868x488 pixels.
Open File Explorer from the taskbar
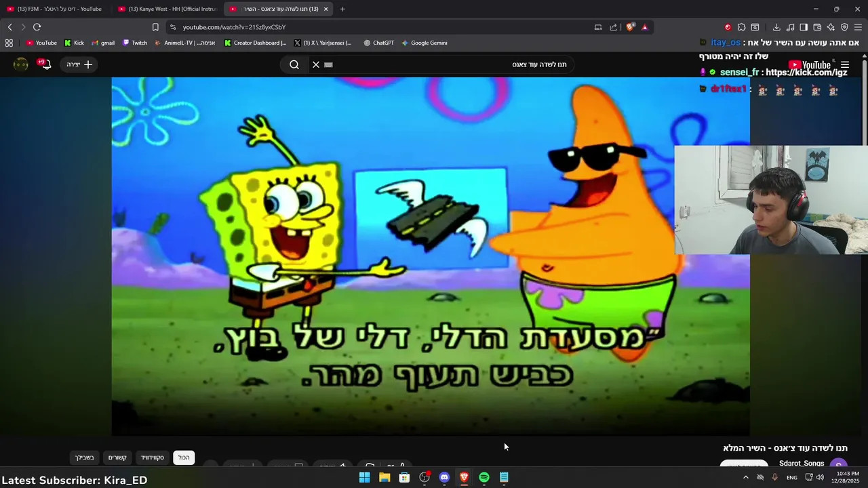(x=384, y=477)
